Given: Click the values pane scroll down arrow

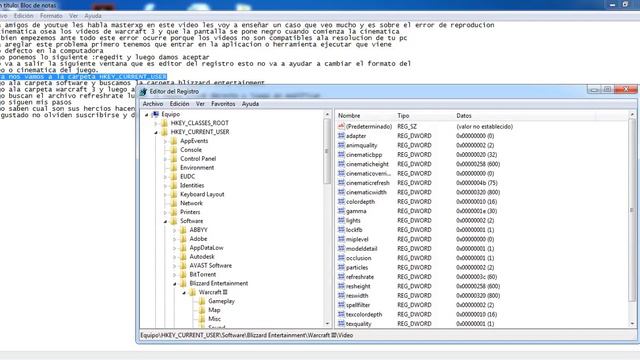Looking at the screenshot, I should [x=632, y=324].
